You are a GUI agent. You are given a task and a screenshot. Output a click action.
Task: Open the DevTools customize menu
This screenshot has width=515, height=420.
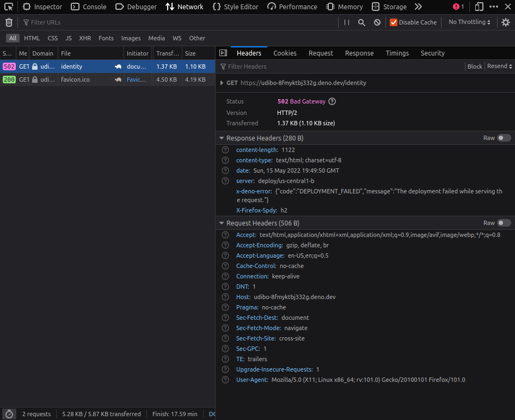(493, 6)
